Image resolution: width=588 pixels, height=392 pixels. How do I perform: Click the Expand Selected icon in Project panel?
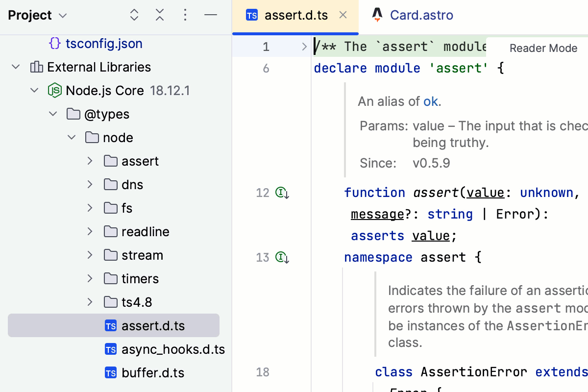pyautogui.click(x=134, y=15)
